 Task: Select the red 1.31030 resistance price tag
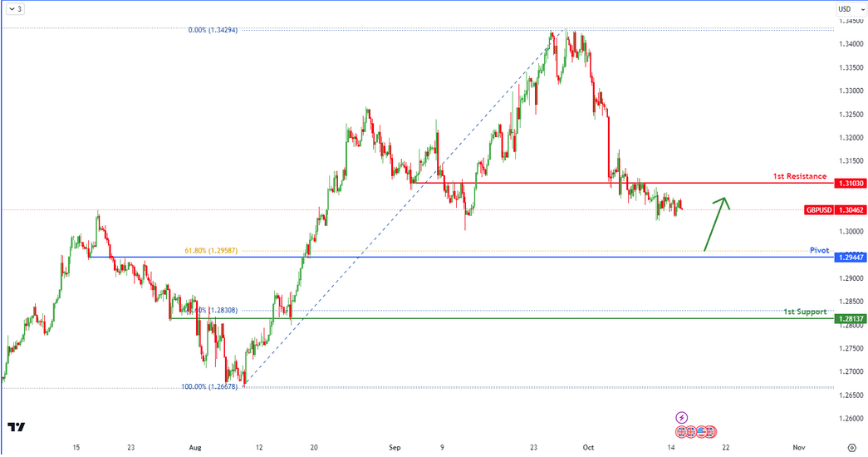pos(851,184)
